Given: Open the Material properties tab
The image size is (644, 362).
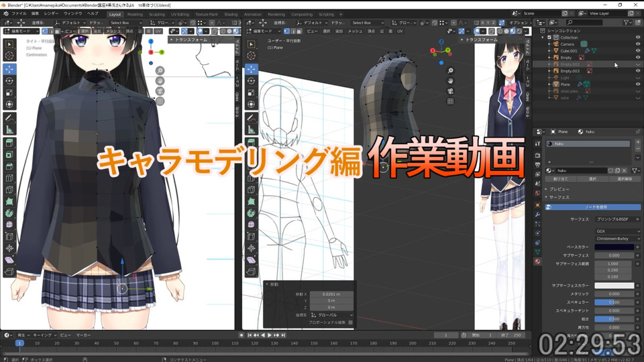Looking at the screenshot, I should (x=537, y=261).
